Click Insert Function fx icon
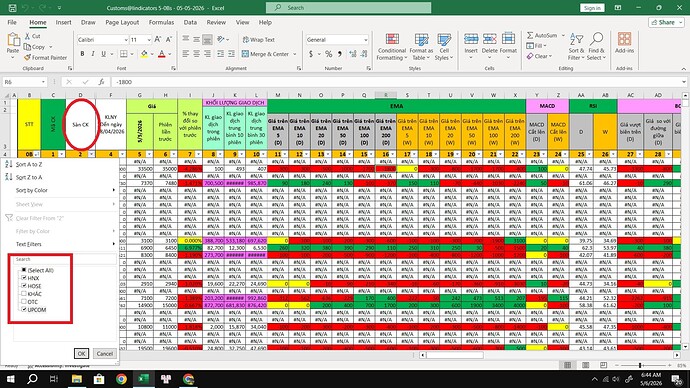690x388 pixels. [101, 82]
